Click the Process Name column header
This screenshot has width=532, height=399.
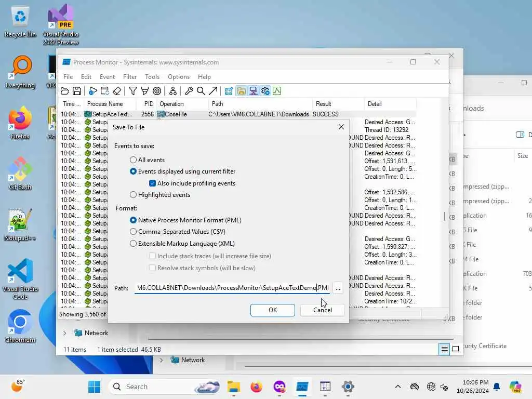pyautogui.click(x=110, y=104)
